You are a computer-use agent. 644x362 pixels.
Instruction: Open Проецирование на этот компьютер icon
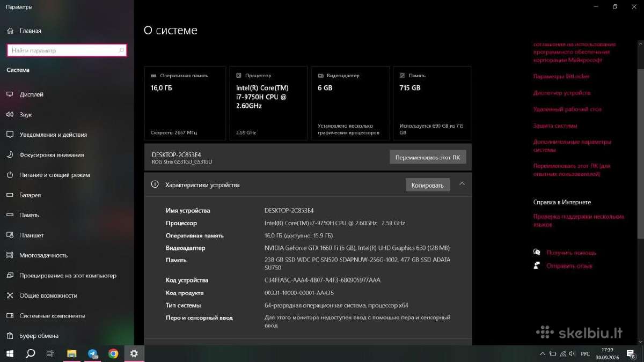pyautogui.click(x=10, y=275)
